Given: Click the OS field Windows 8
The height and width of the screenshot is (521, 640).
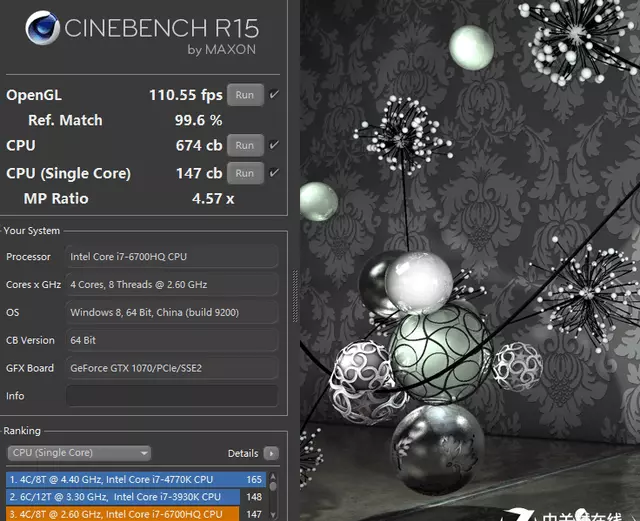Looking at the screenshot, I should pos(172,312).
